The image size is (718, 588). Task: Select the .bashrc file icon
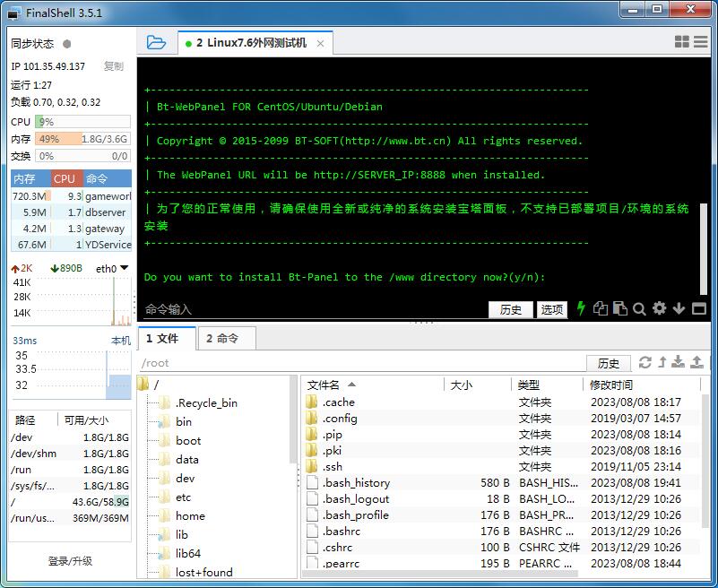tap(312, 532)
